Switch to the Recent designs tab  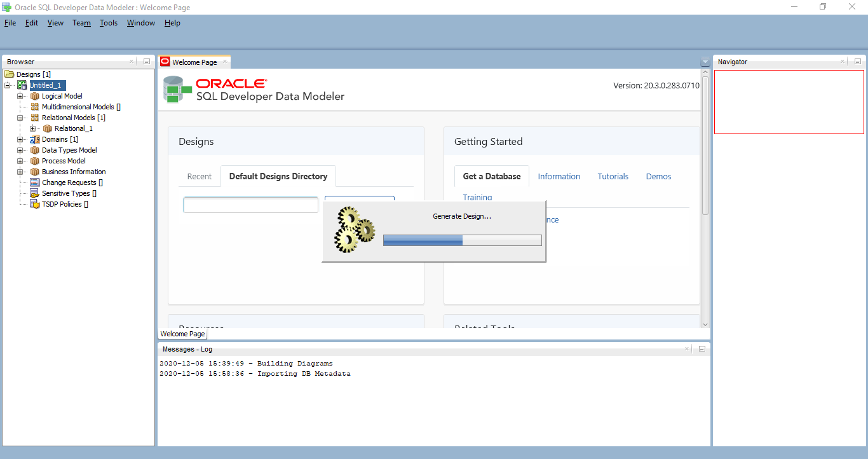200,176
